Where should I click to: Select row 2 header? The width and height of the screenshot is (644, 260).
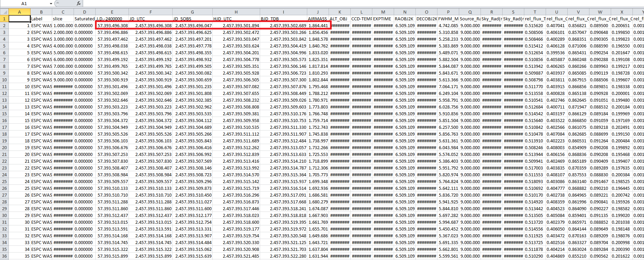click(4, 25)
